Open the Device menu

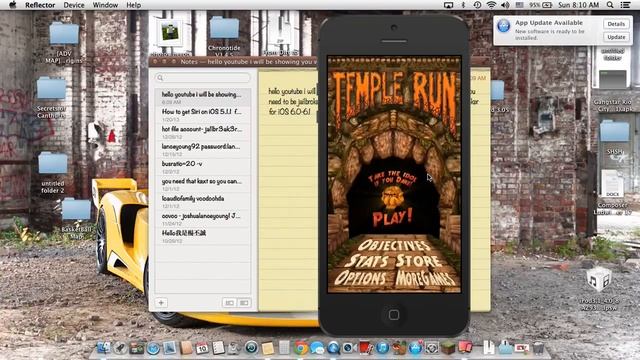[74, 5]
